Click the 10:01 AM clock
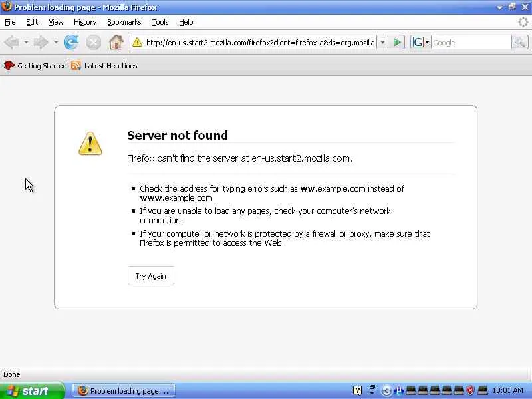Viewport: 532px width, 399px height. pos(507,390)
